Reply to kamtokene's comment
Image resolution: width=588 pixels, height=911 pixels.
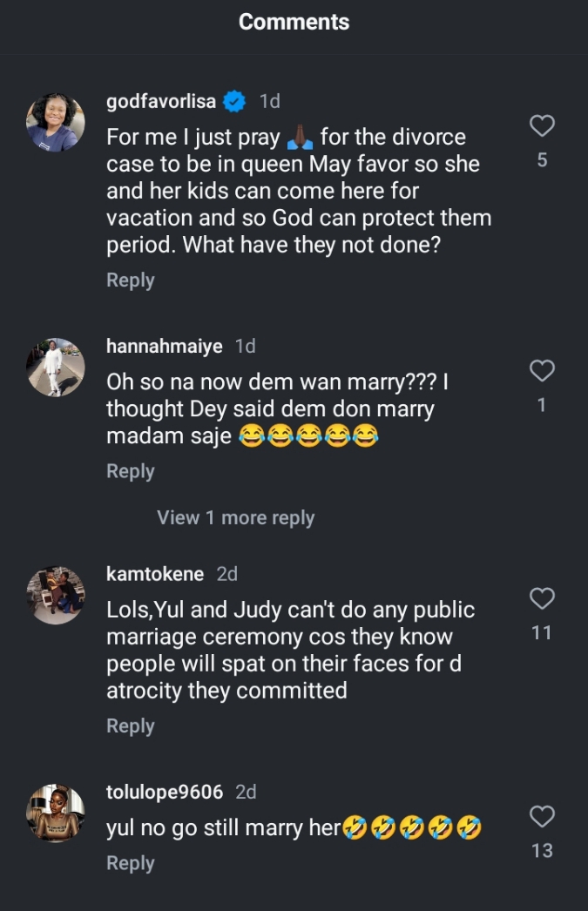[130, 725]
